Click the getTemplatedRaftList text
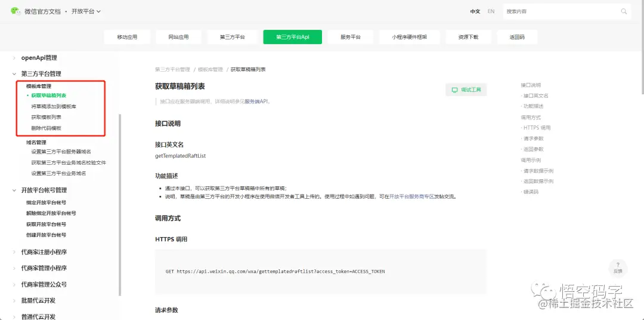This screenshot has height=320, width=644. 180,156
